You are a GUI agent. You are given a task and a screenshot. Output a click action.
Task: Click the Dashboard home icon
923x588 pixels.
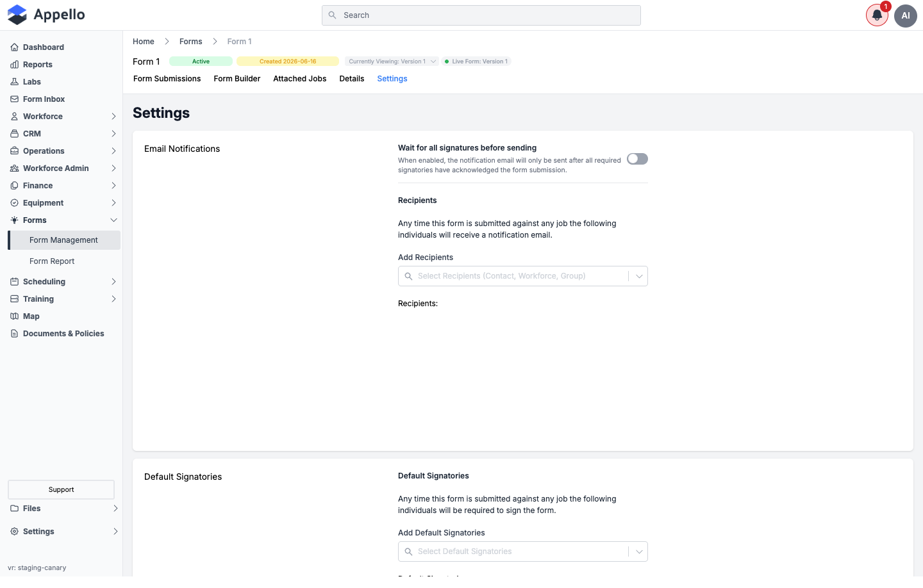[14, 47]
